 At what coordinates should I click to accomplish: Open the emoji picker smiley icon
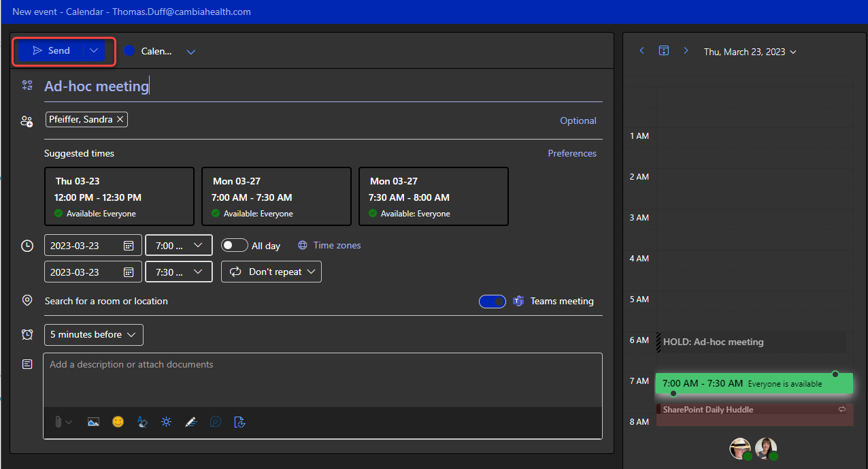pos(118,422)
